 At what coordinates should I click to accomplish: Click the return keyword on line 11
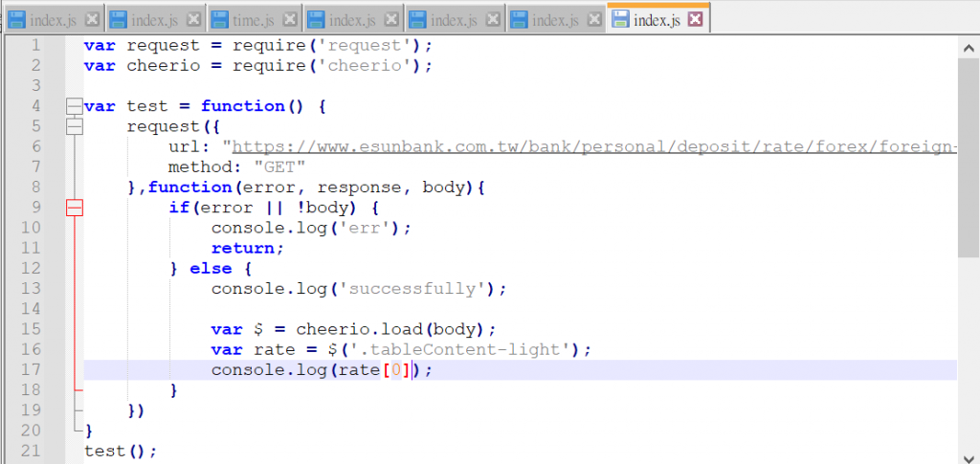coord(243,249)
